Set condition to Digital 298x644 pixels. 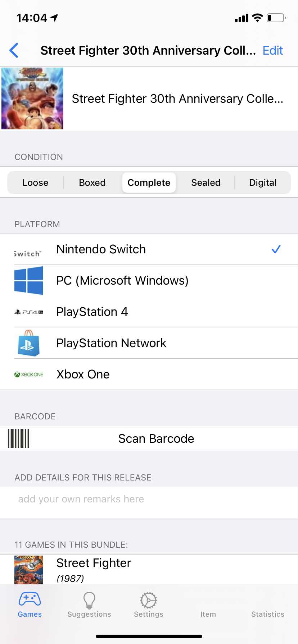tap(263, 183)
